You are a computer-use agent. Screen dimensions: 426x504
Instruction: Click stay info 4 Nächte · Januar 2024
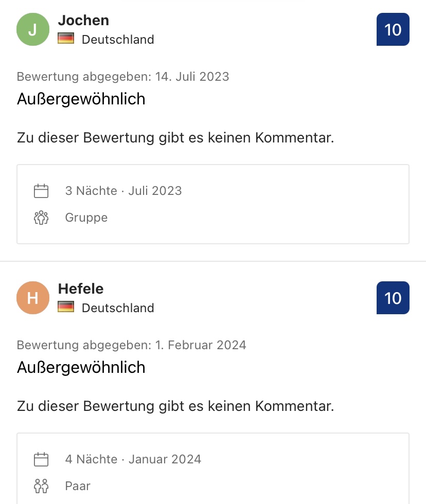click(133, 459)
